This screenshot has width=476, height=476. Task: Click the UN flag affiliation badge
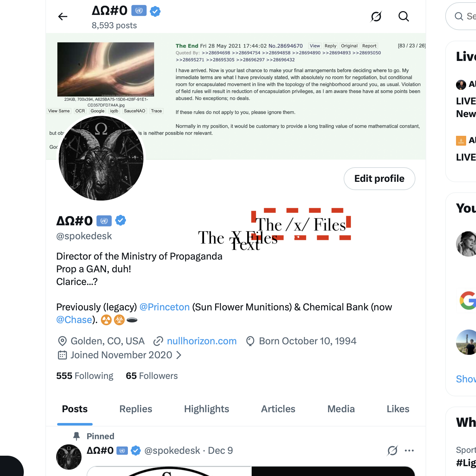coord(104,221)
